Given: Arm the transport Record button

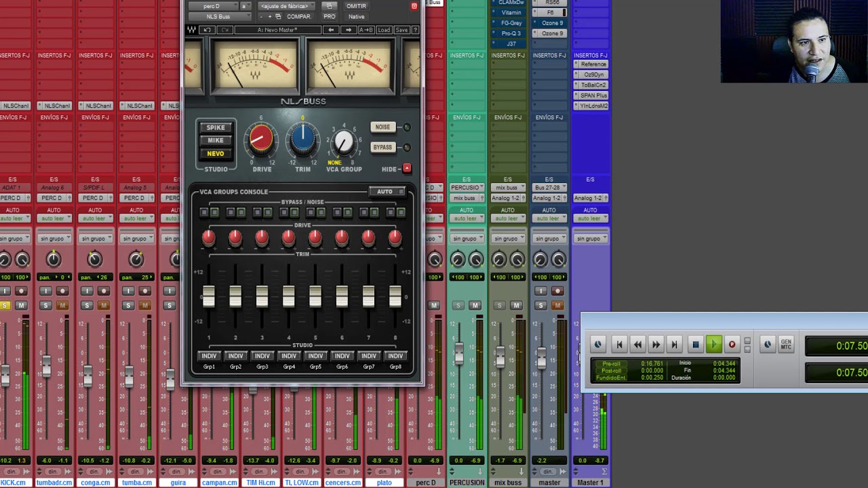Looking at the screenshot, I should (732, 344).
